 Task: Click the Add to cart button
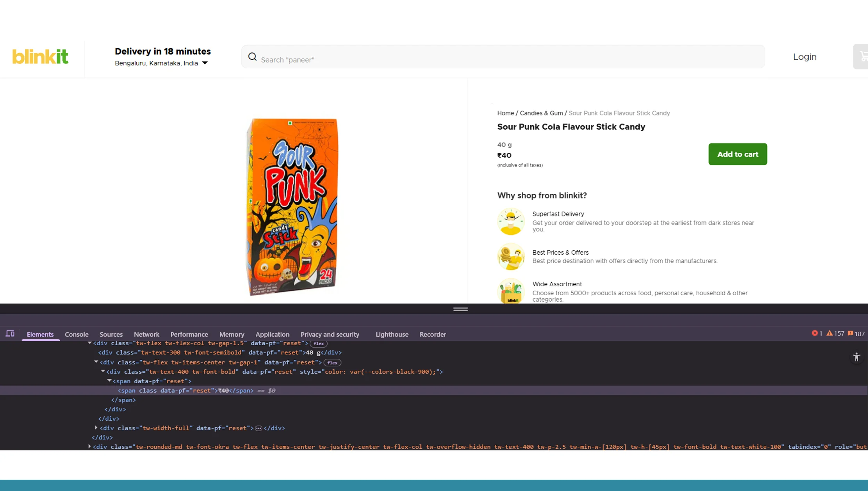click(738, 154)
